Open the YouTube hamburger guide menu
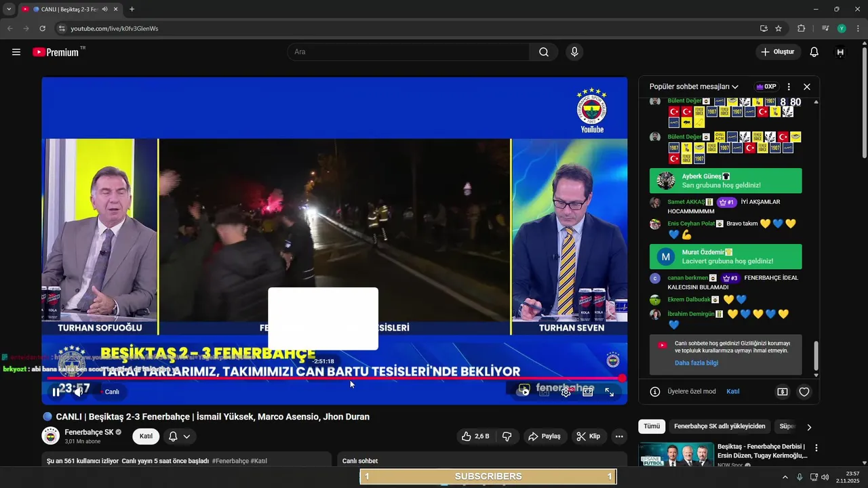The height and width of the screenshot is (488, 868). coord(16,52)
